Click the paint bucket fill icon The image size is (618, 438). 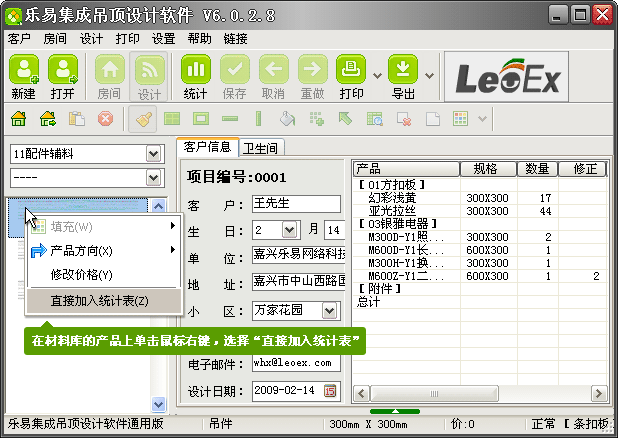tap(288, 119)
